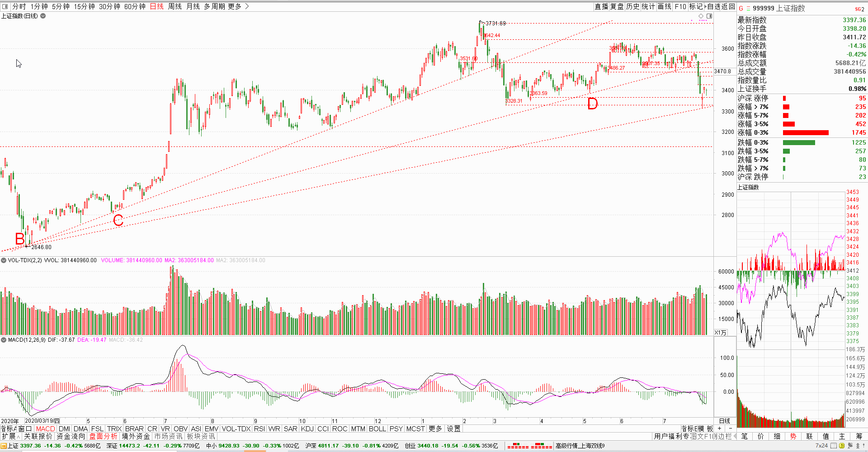
Task: Click the 画线 drawing tools button
Action: click(x=664, y=6)
